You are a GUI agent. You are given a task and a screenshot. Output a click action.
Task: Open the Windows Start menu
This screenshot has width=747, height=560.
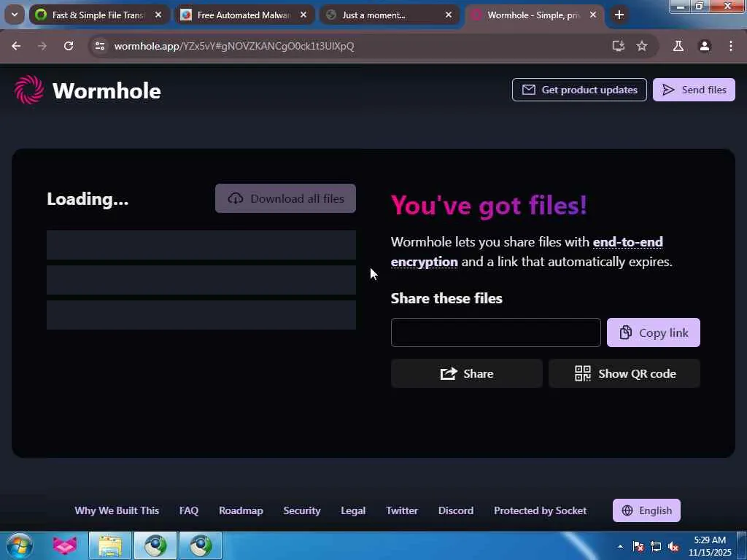(20, 545)
